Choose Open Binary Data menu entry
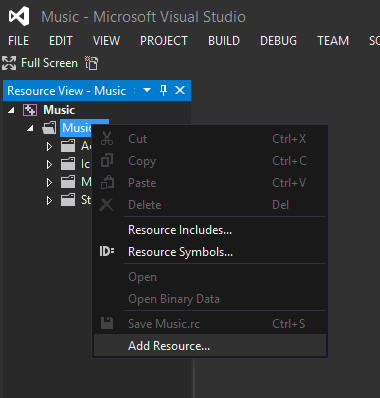 pyautogui.click(x=210, y=299)
